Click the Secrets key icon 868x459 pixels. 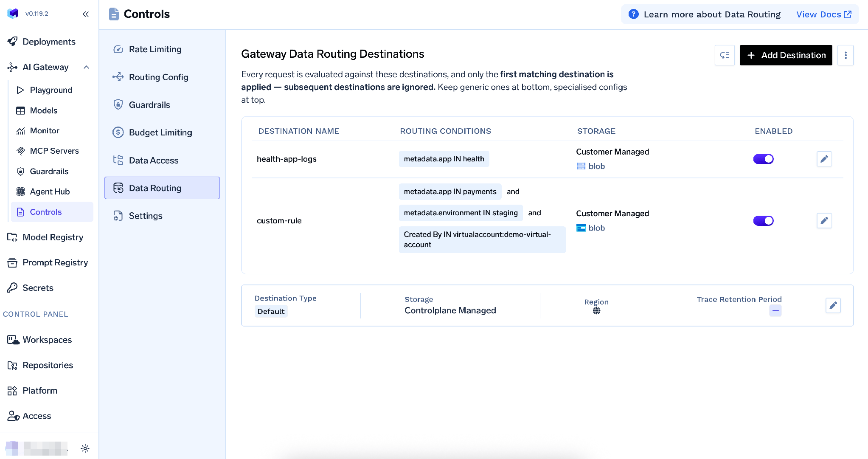coord(12,288)
